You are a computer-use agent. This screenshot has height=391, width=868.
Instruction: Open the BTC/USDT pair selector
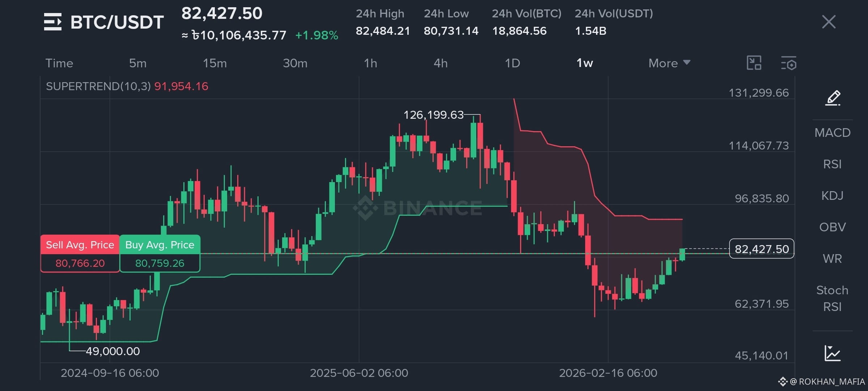[117, 22]
